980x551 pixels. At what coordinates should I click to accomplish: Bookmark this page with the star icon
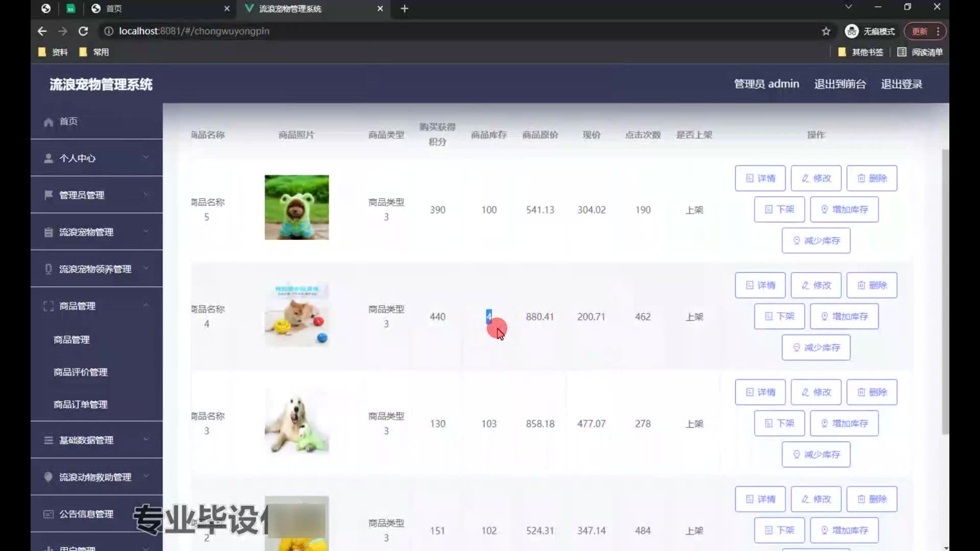tap(826, 32)
